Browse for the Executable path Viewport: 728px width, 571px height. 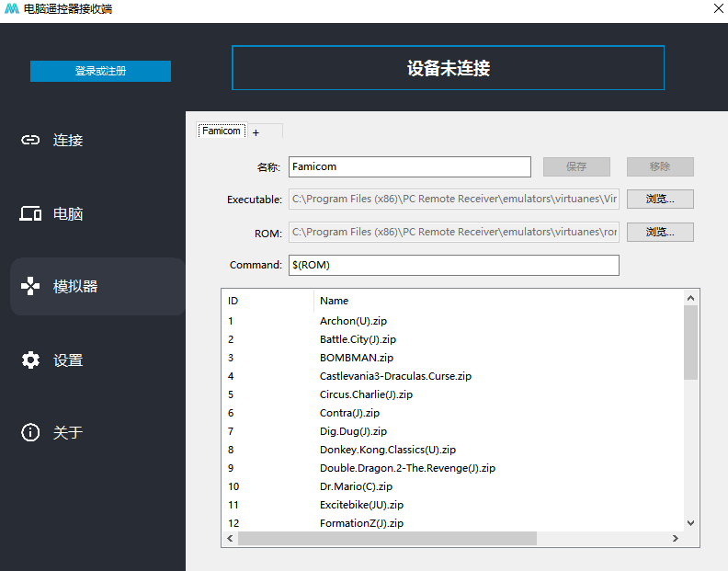(x=659, y=199)
